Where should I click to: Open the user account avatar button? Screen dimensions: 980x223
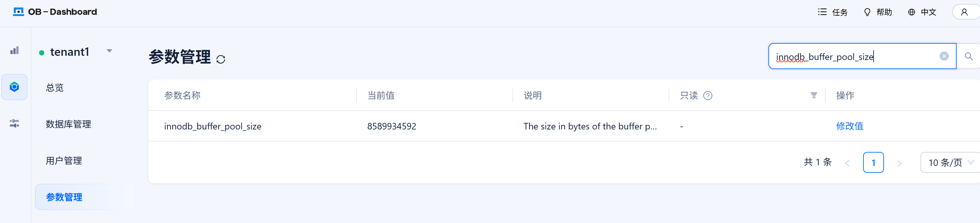click(964, 12)
